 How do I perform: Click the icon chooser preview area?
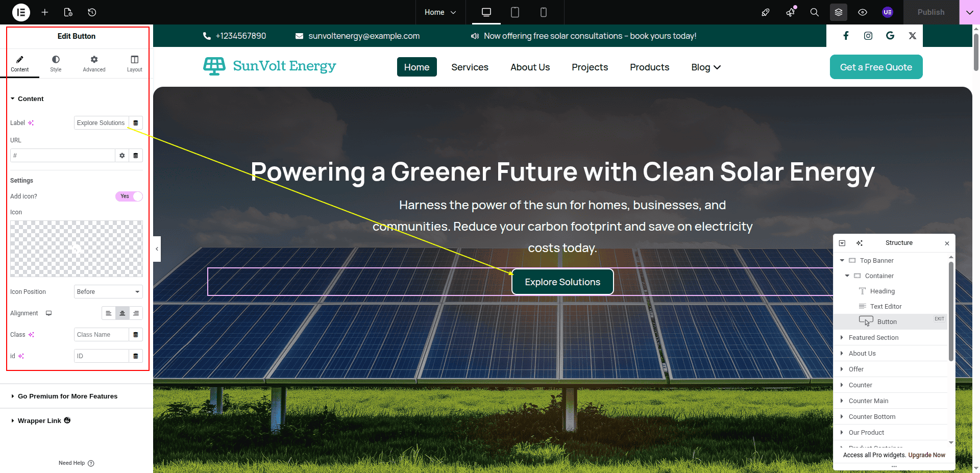click(77, 248)
